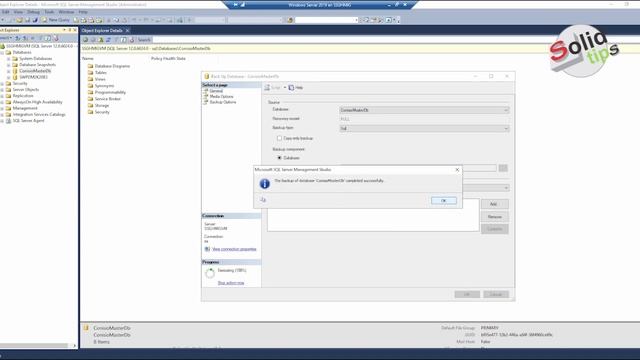Click the Add button for backup destination
This screenshot has height=360, width=640.
pyautogui.click(x=494, y=204)
